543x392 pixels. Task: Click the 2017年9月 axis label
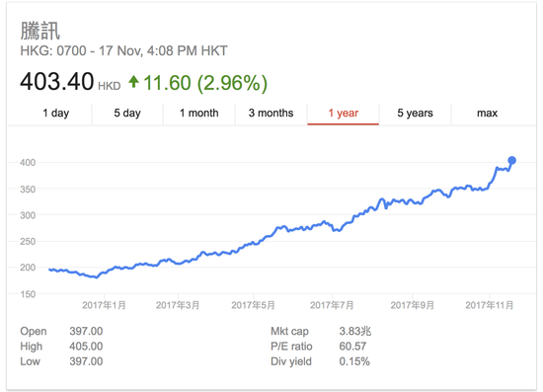[x=412, y=305]
